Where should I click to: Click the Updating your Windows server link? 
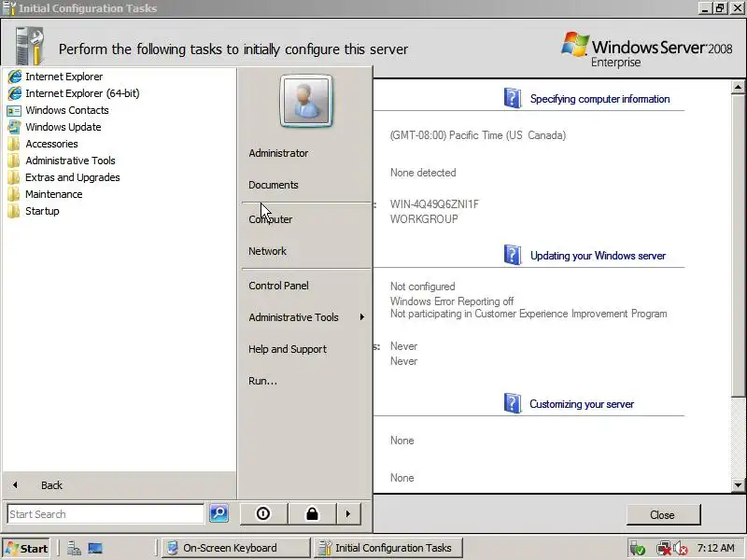point(598,256)
